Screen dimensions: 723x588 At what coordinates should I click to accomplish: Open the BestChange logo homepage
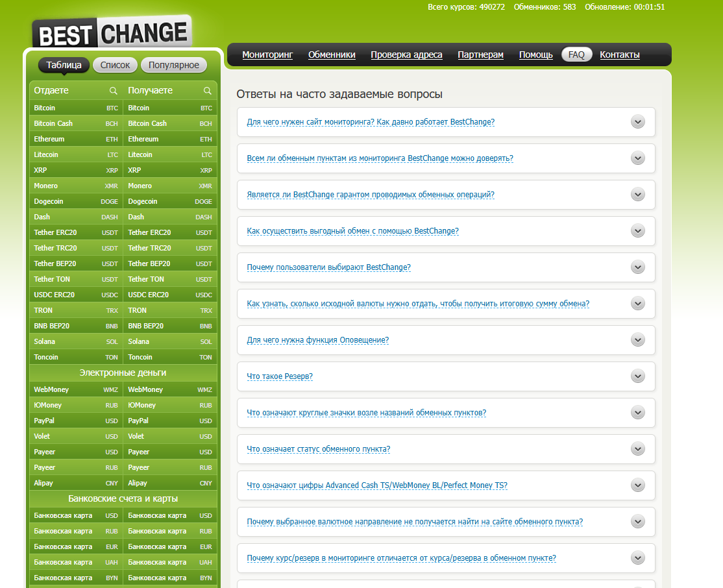click(x=112, y=32)
